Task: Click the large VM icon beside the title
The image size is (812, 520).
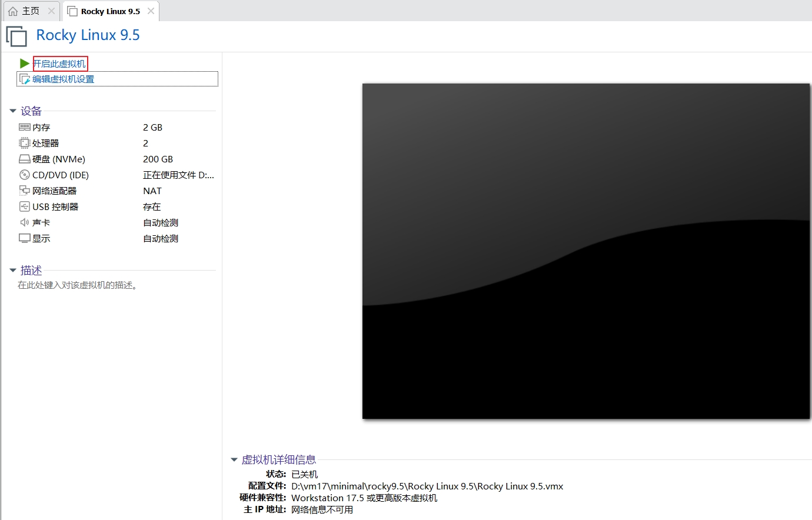Action: coord(16,36)
